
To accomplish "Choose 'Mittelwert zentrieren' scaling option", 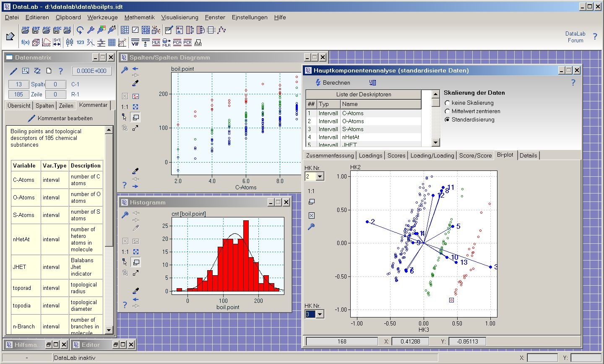I will 448,111.
